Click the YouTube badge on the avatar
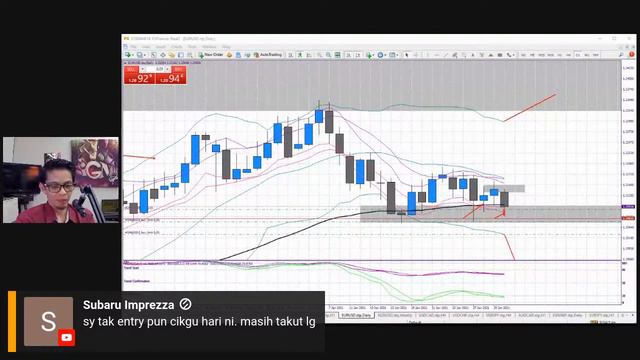The width and height of the screenshot is (640, 360). click(x=66, y=338)
